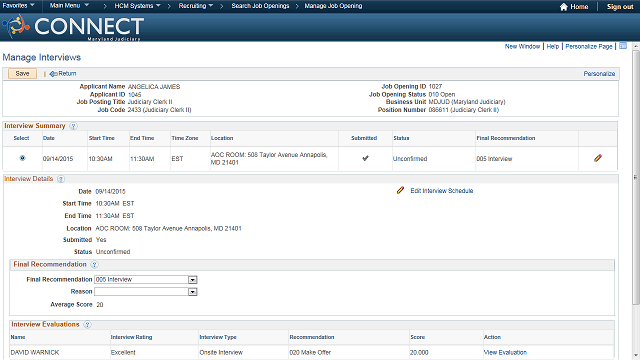
Task: Click the scrollbar down arrow
Action: (636, 356)
